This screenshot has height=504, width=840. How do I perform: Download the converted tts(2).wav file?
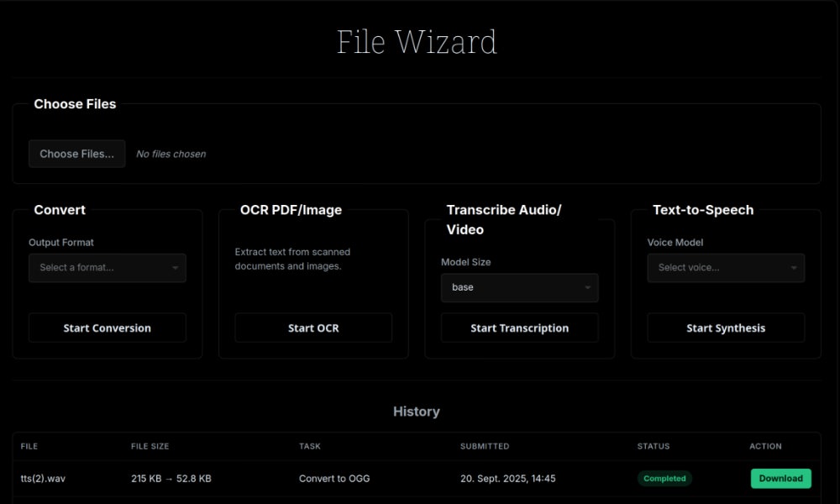[780, 478]
